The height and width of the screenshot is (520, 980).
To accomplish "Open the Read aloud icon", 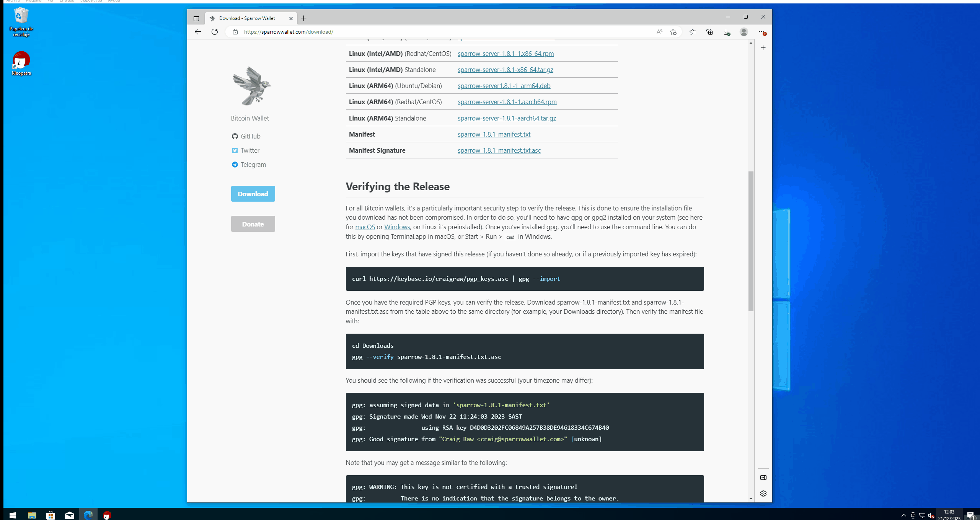I will tap(659, 32).
